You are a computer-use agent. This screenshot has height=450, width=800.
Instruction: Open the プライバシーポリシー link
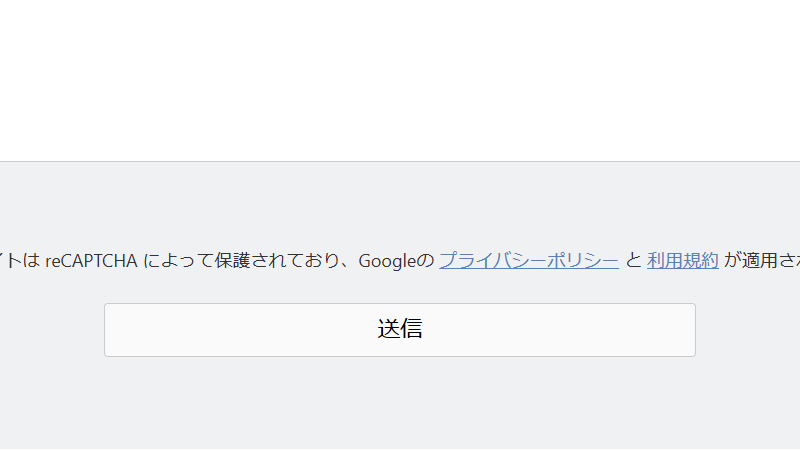[528, 262]
